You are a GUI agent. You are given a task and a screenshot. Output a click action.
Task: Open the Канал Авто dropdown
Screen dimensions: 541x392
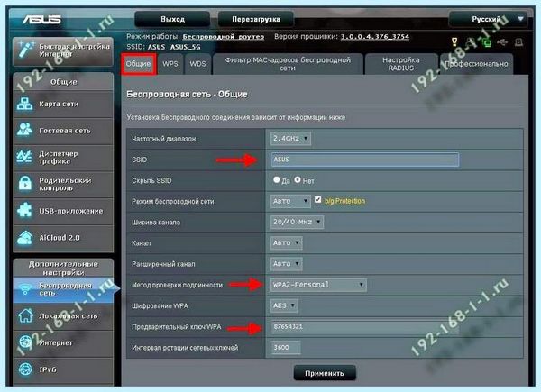[287, 243]
